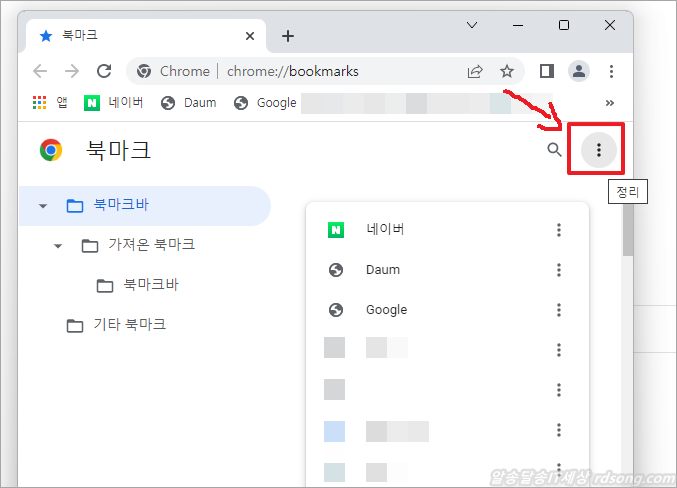Image resolution: width=677 pixels, height=488 pixels.
Task: Click the address bar showing chrome://bookmarks
Action: (x=320, y=71)
